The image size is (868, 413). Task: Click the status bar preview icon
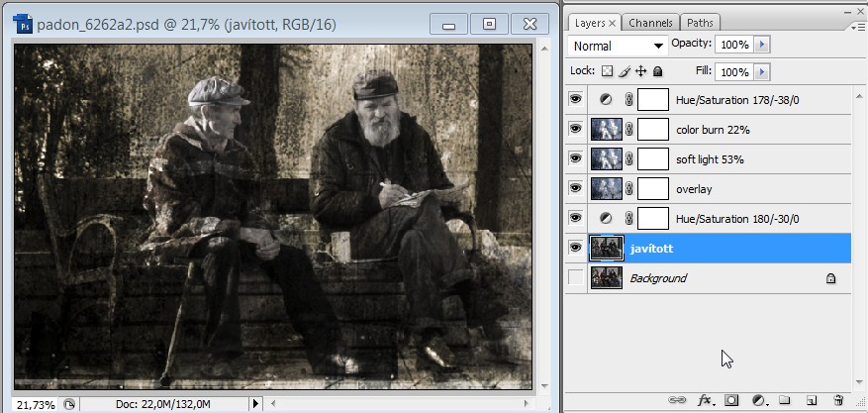69,405
